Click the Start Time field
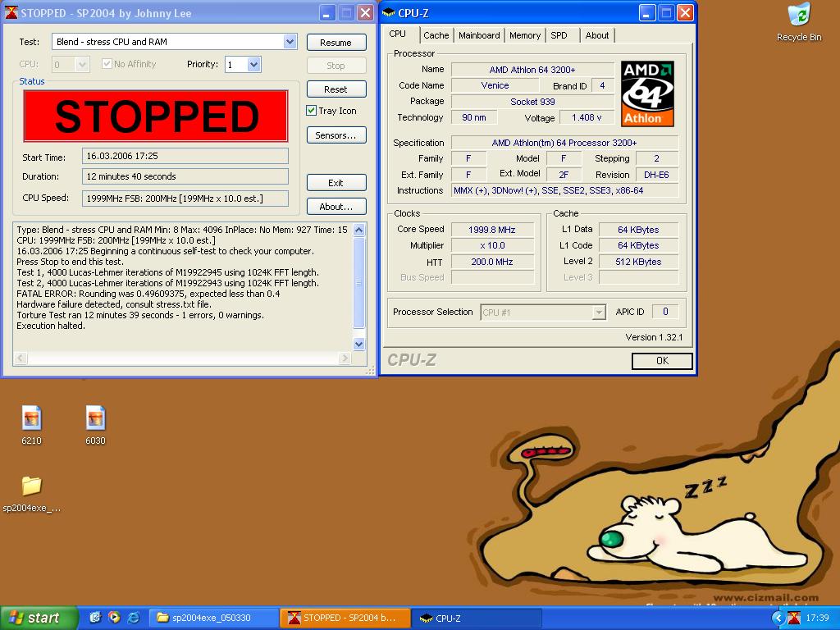The width and height of the screenshot is (840, 630). (x=185, y=156)
